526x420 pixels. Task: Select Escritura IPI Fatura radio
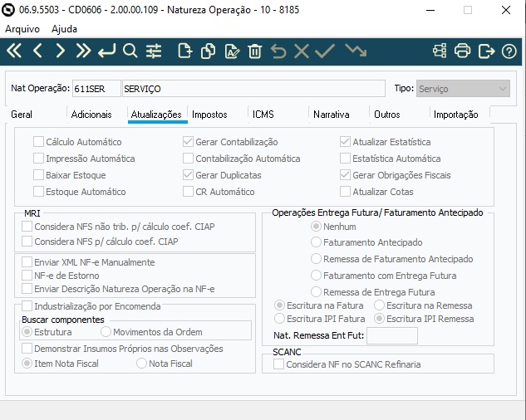279,319
